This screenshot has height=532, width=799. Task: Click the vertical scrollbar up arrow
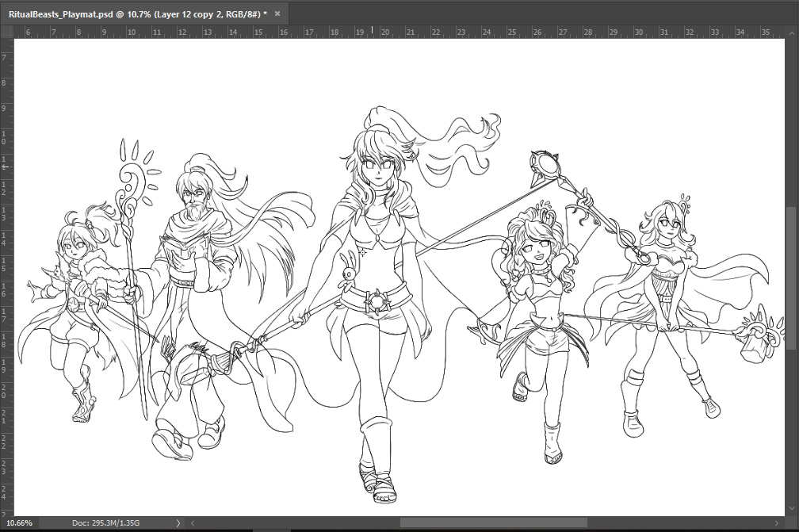click(793, 32)
